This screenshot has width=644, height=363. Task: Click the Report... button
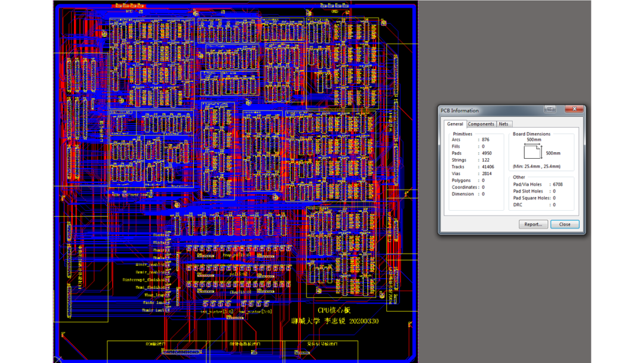point(533,224)
